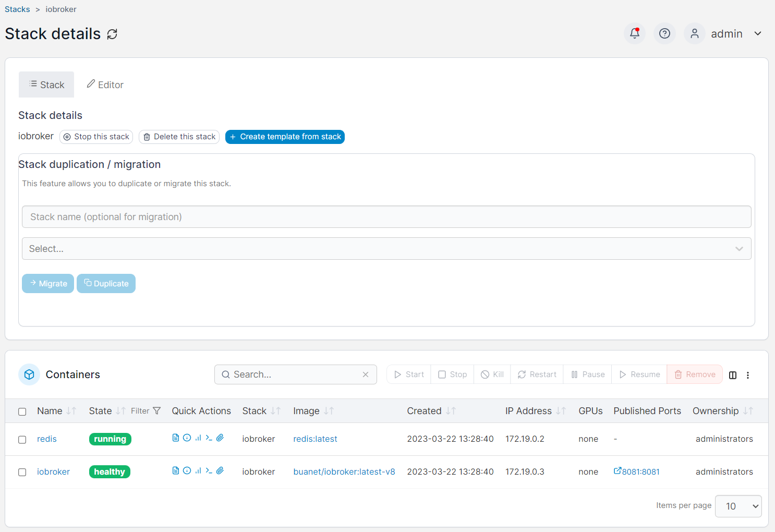Switch to the Editor tab
This screenshot has width=775, height=532.
coord(105,84)
